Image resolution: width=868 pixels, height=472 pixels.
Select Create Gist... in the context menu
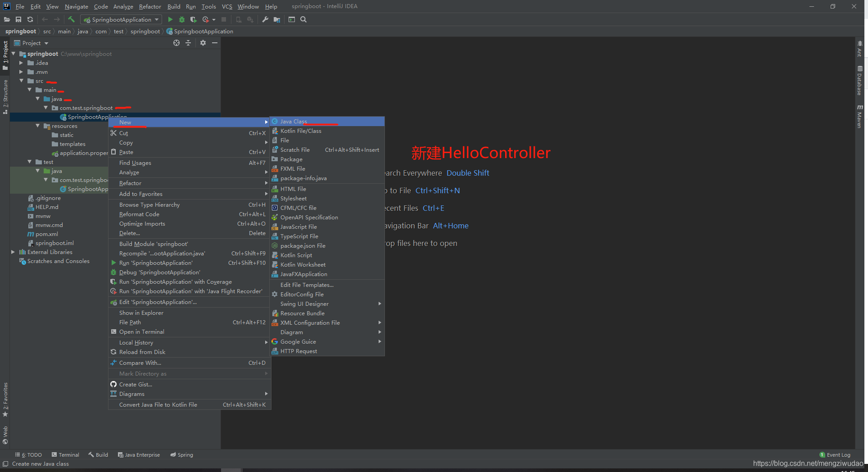click(190, 385)
